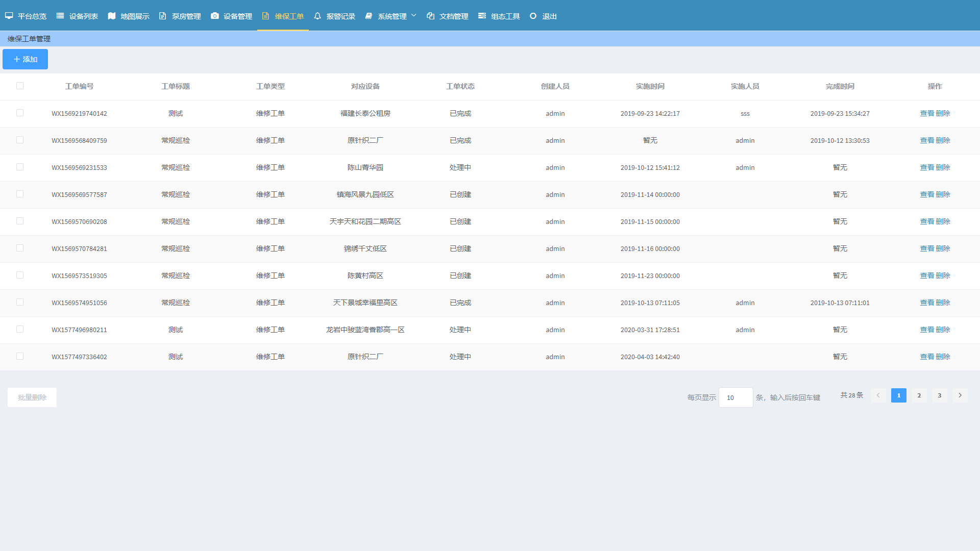Screen dimensions: 980x551
Task: Tick the checkbox for order WX1577497336402
Action: tap(20, 356)
